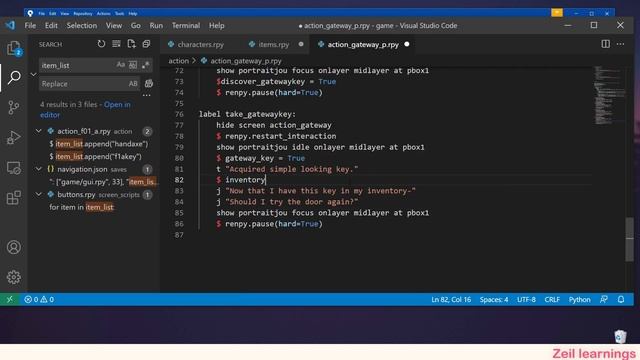Open the Selection menu
The width and height of the screenshot is (640, 360).
coord(82,25)
